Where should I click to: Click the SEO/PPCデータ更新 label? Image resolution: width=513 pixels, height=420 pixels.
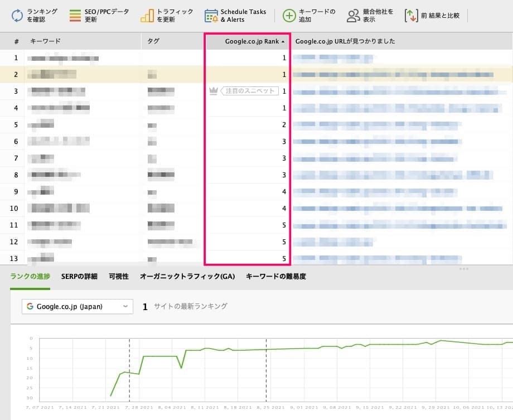pos(107,16)
